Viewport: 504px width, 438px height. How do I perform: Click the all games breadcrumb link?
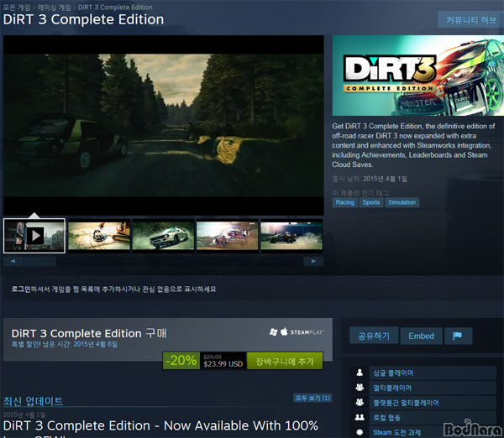click(17, 7)
